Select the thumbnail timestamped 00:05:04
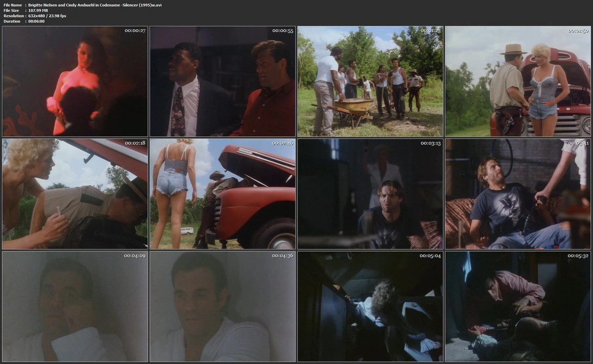593x364 pixels. 370,307
